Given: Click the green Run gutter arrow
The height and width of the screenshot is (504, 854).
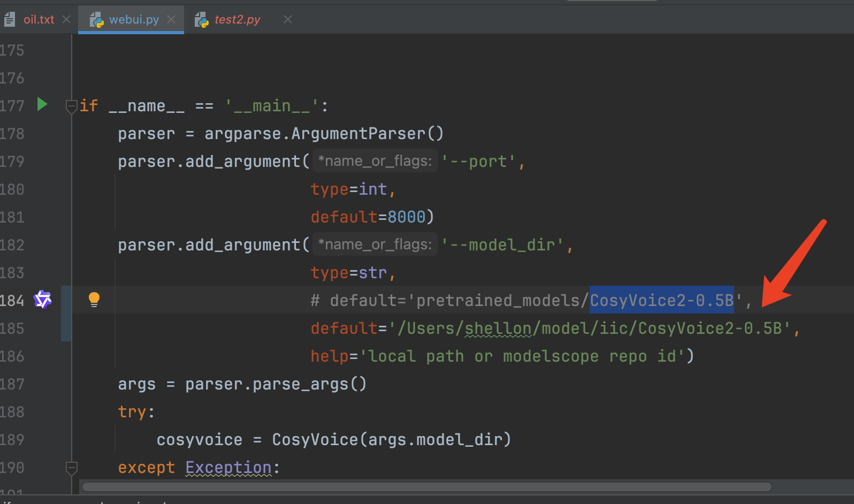Looking at the screenshot, I should (42, 104).
